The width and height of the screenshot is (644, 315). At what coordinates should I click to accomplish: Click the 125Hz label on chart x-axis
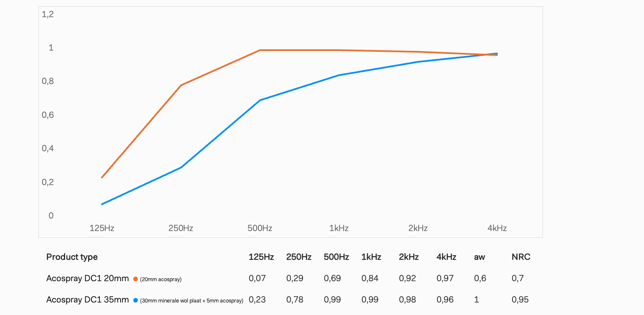[102, 228]
